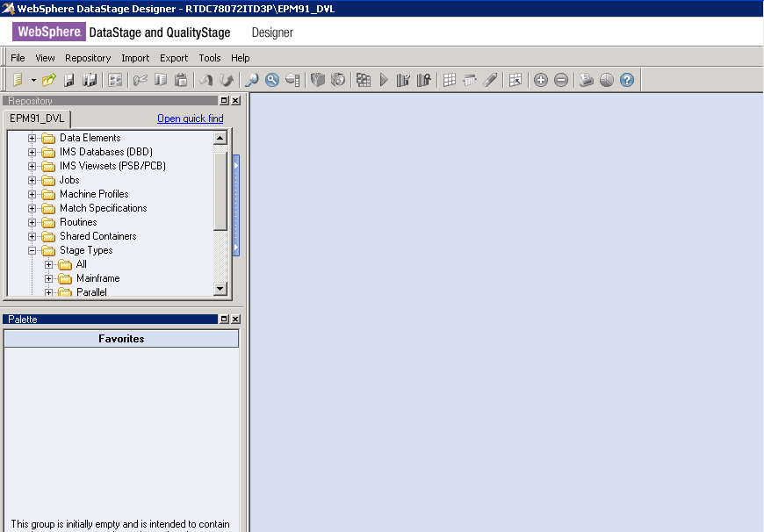Viewport: 764px width, 532px height.
Task: Click the Quick Find magnifier icon
Action: click(x=252, y=79)
